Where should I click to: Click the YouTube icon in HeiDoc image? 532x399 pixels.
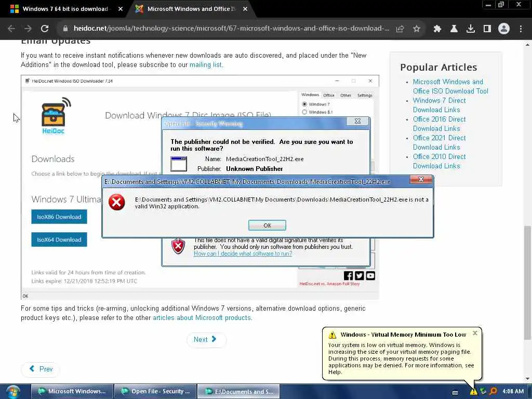(370, 275)
